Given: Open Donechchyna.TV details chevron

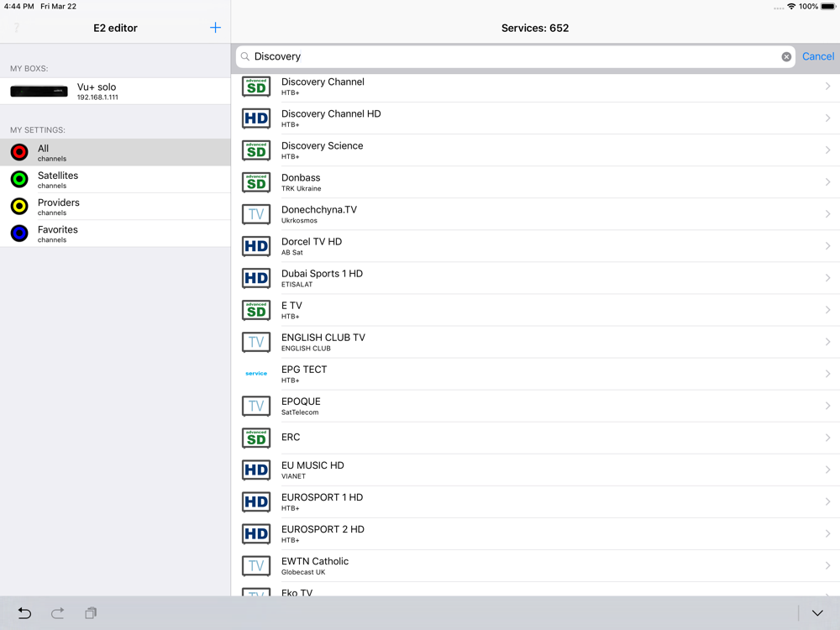Looking at the screenshot, I should point(827,214).
